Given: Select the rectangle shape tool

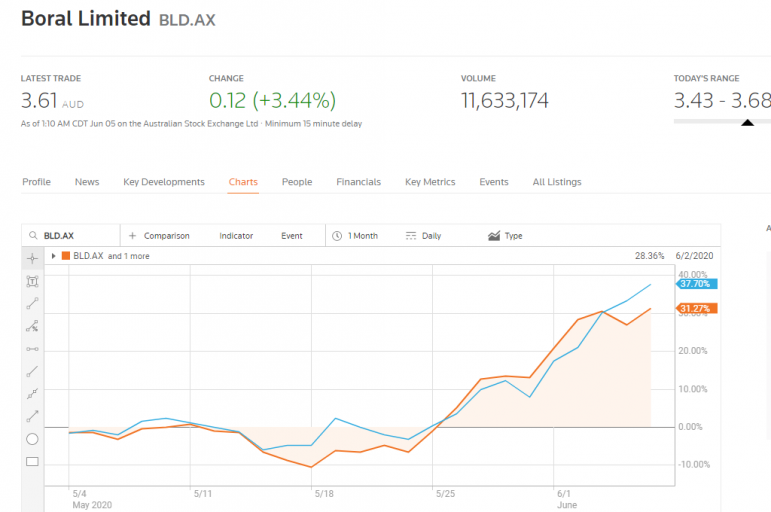Looking at the screenshot, I should 32,462.
